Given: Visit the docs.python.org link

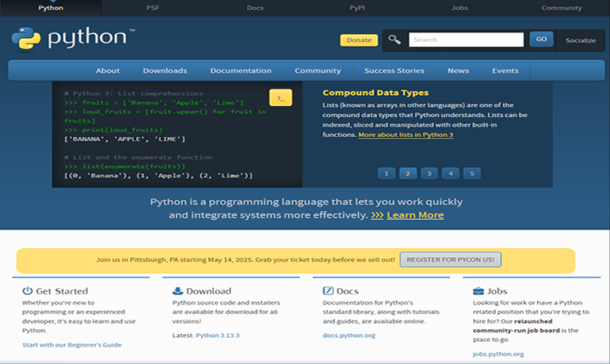Looking at the screenshot, I should 349,336.
